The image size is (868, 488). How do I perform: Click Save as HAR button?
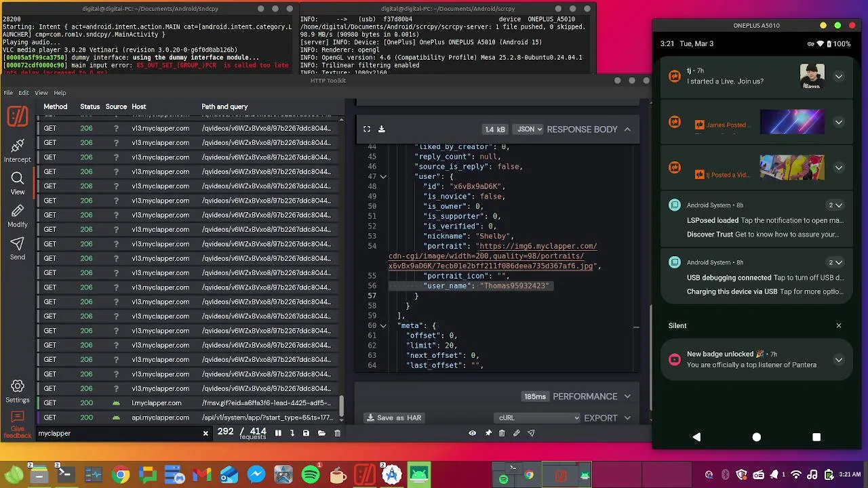395,418
